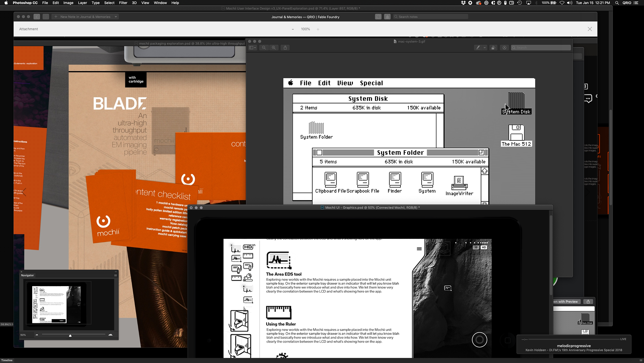Click the Preview zoom in magnifier

point(274,48)
